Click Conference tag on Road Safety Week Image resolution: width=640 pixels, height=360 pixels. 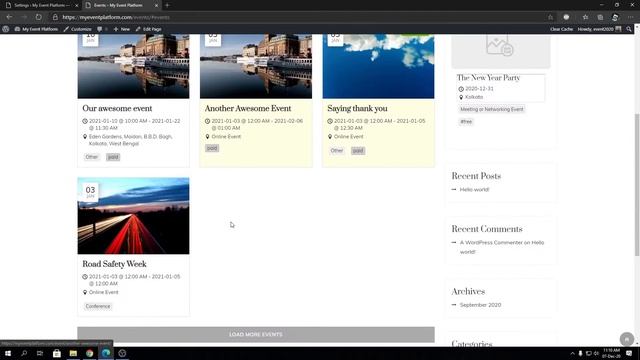[98, 306]
